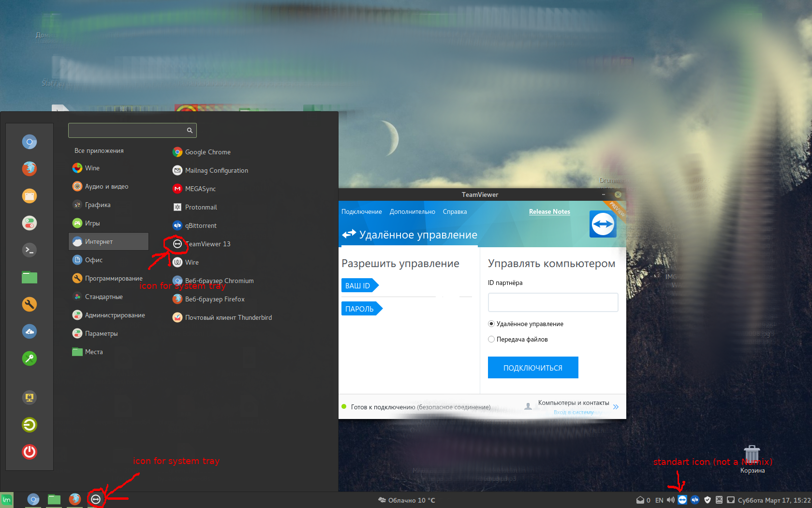Screen dimensions: 812x508
Task: Select the Удалённое управление radio button
Action: click(x=491, y=324)
